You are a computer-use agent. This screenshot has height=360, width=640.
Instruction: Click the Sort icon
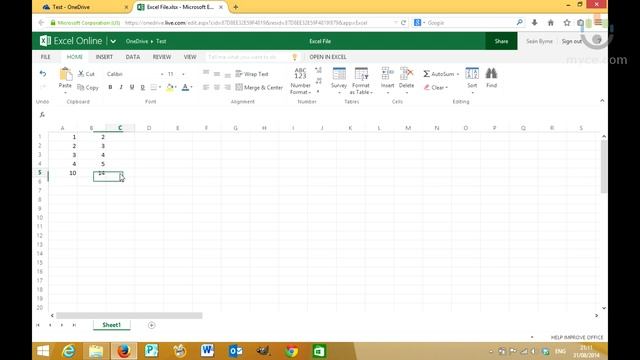pos(472,74)
